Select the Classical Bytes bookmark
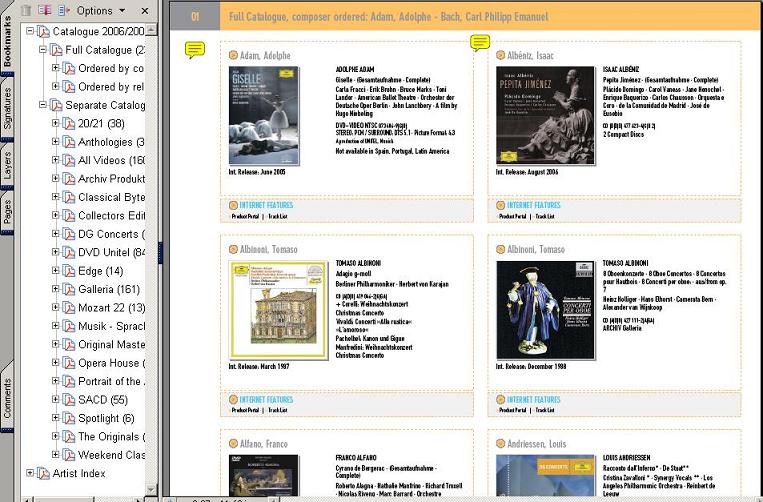The width and height of the screenshot is (763, 502). [111, 197]
